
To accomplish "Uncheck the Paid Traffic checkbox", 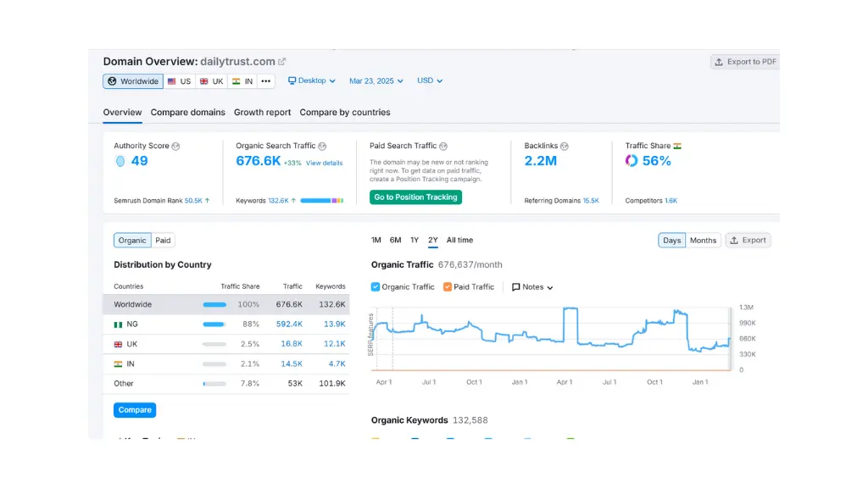I will point(448,286).
